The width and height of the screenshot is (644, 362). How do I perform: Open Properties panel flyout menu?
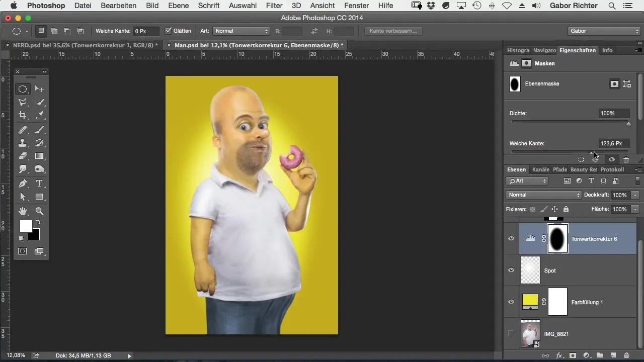(639, 51)
